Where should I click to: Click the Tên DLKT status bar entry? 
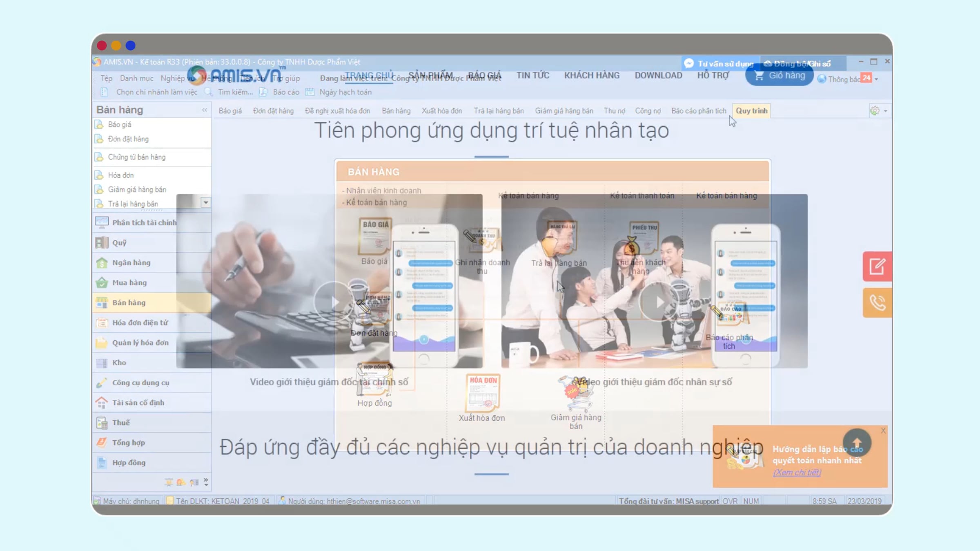218,501
